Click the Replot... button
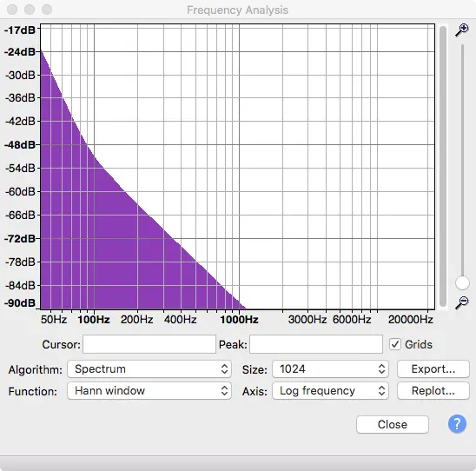 pos(433,390)
